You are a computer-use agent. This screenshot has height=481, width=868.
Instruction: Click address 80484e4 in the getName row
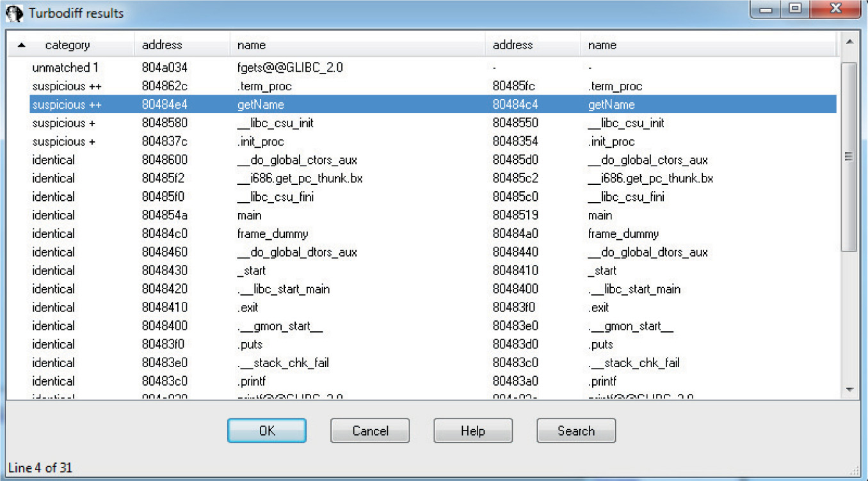[x=165, y=104]
